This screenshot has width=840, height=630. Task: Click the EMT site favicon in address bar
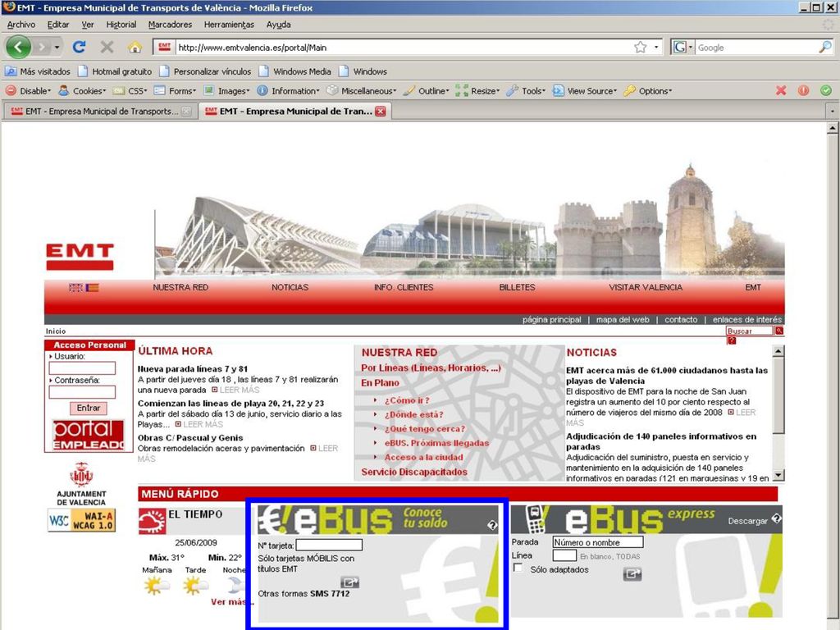(x=164, y=47)
